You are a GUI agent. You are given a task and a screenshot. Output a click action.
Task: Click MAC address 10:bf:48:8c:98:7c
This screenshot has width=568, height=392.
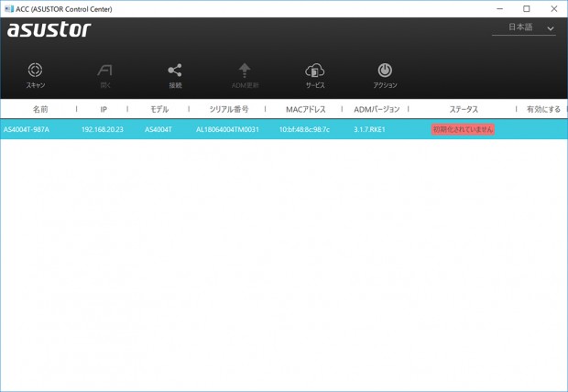(304, 129)
